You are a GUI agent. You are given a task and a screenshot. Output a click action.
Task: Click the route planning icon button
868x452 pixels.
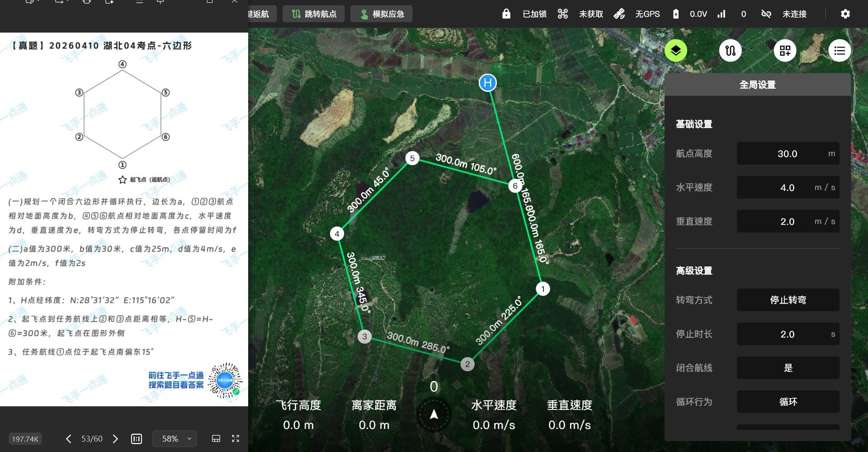[730, 51]
